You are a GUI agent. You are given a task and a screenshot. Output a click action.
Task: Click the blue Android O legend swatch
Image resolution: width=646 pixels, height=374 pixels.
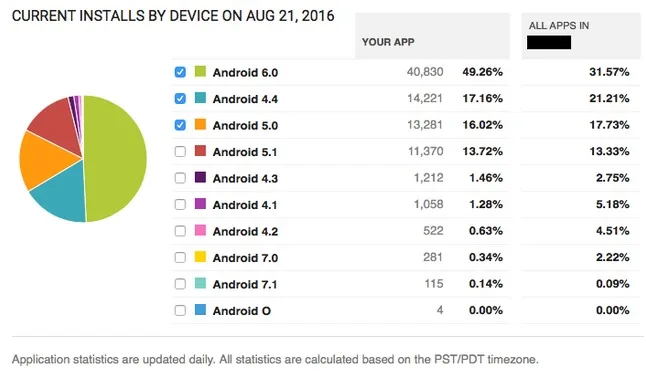pyautogui.click(x=200, y=309)
